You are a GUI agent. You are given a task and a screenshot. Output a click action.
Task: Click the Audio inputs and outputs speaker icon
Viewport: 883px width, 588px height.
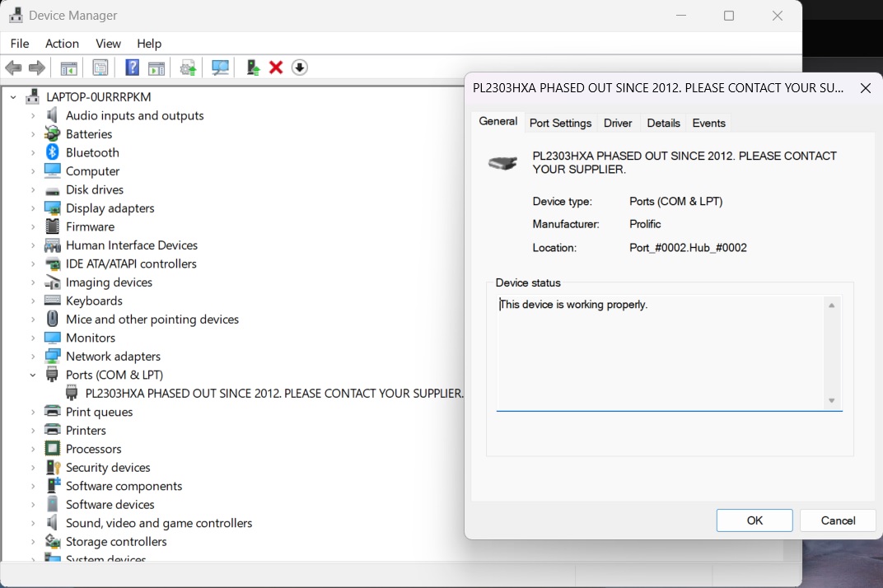pyautogui.click(x=52, y=115)
